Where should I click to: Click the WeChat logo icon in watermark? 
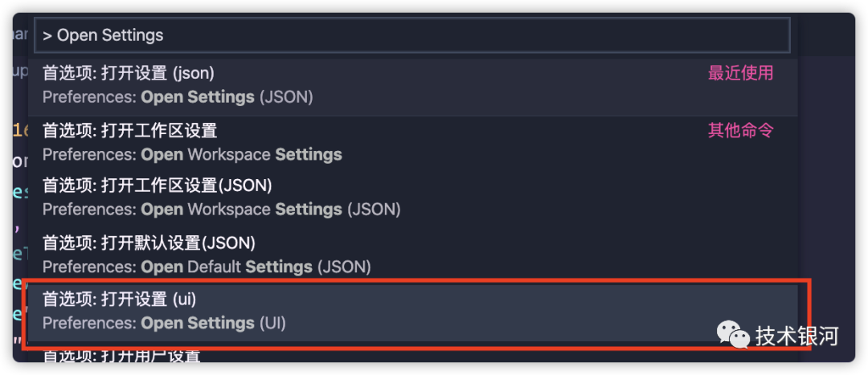coord(734,335)
